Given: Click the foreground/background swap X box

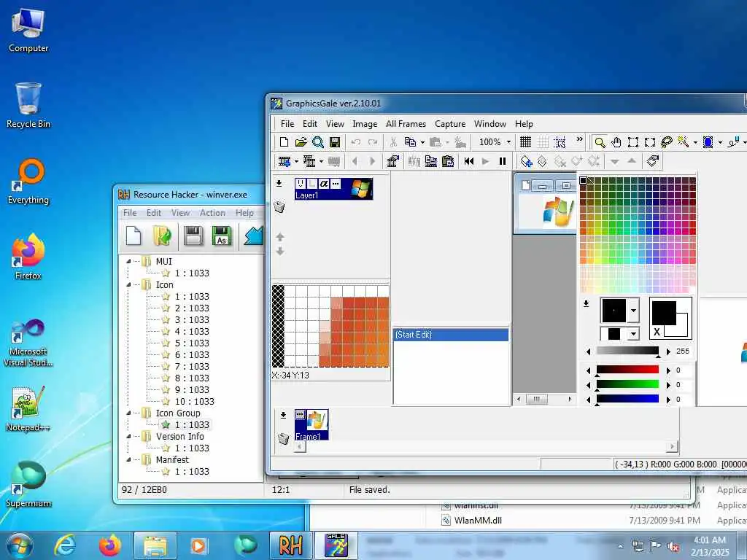Looking at the screenshot, I should [657, 332].
